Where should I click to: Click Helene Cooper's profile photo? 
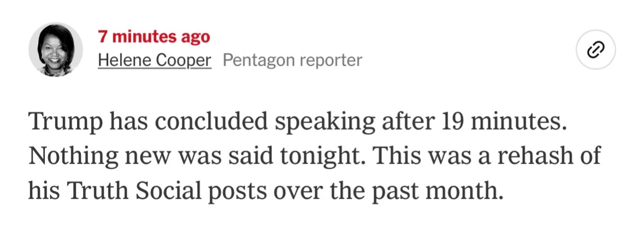[x=56, y=49]
